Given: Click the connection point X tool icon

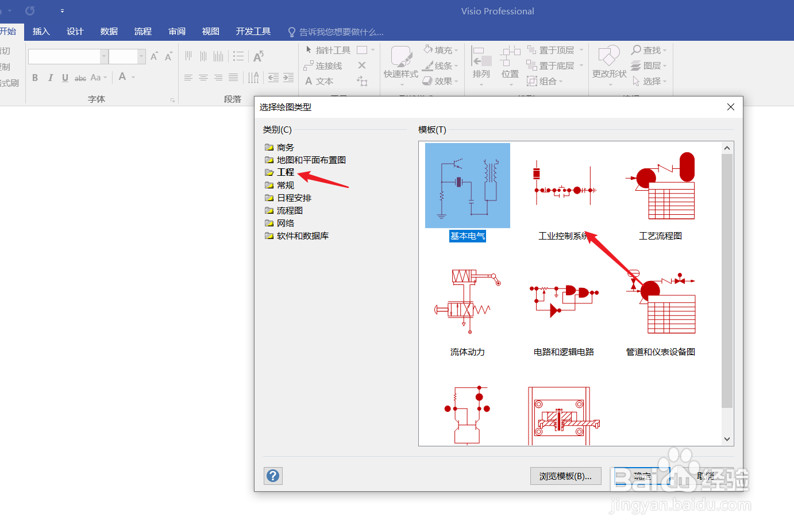Looking at the screenshot, I should pos(362,65).
